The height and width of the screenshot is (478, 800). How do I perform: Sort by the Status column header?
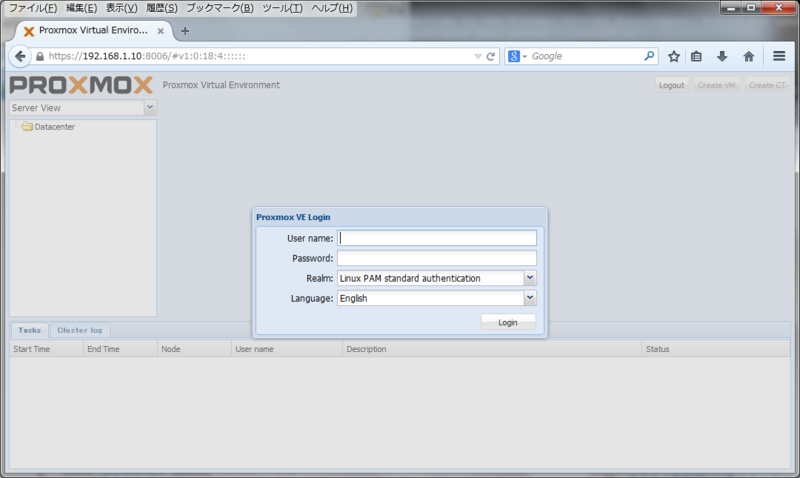[716, 349]
